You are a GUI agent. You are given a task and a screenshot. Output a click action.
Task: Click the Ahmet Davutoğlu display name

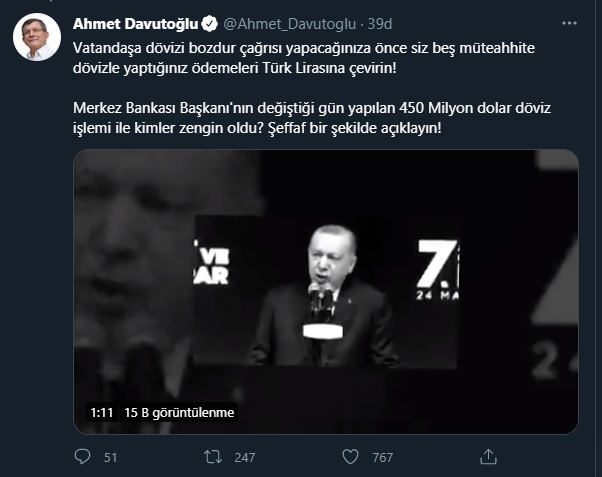coord(136,24)
